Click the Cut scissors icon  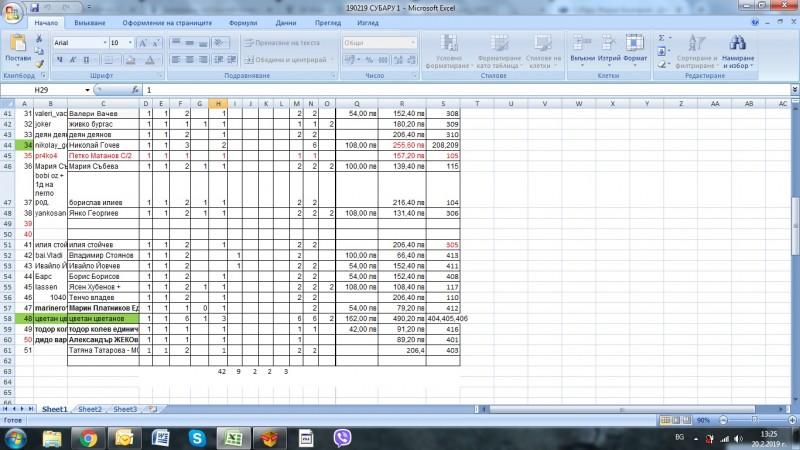[39, 39]
